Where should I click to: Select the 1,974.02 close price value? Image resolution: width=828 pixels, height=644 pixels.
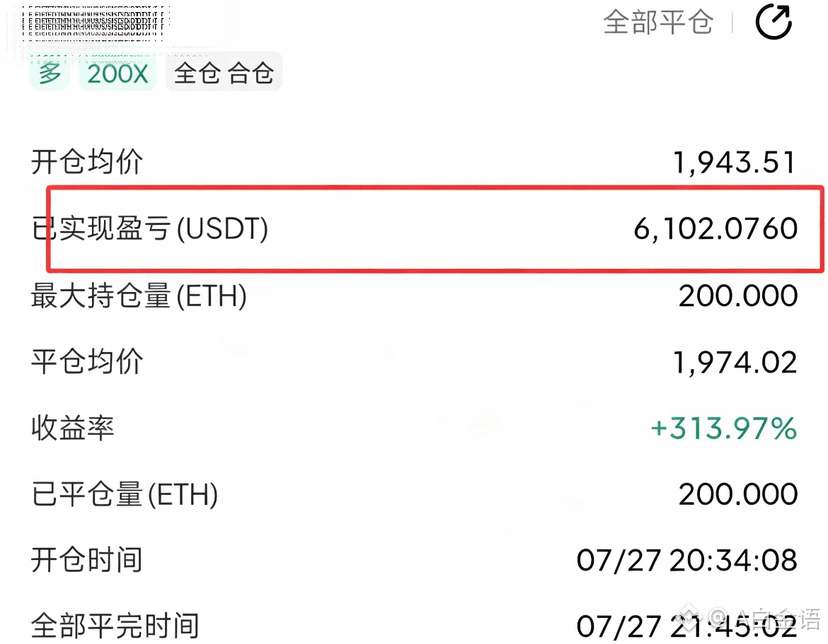[735, 363]
